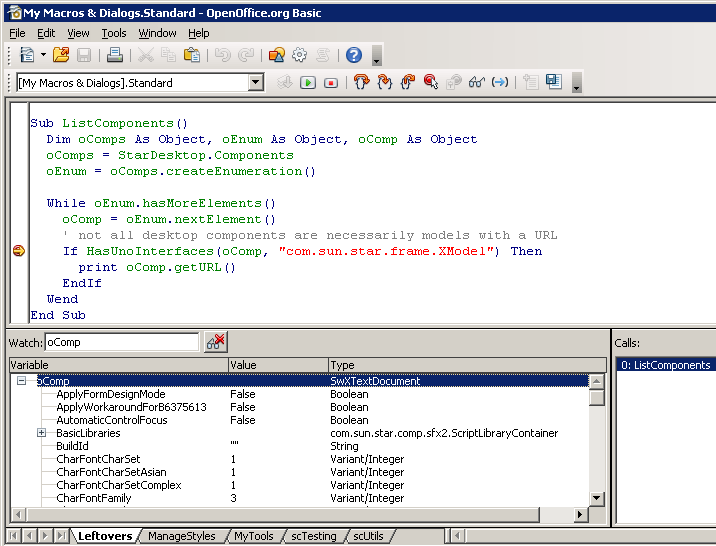
Task: Select the scTesting module tab
Action: coord(314,536)
